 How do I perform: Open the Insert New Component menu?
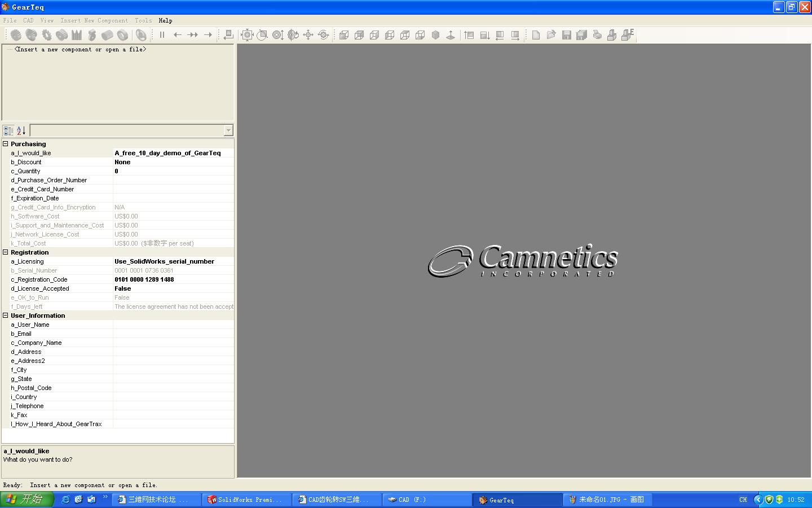click(94, 20)
